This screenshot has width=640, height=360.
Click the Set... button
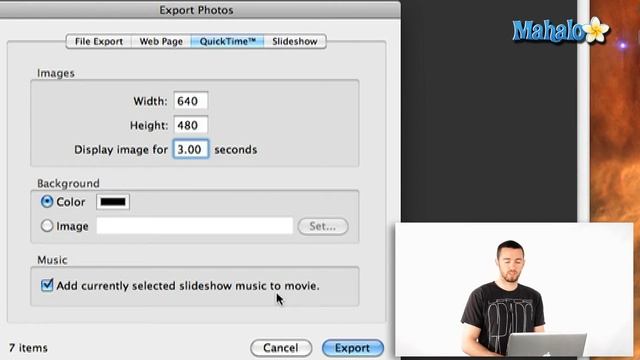click(323, 226)
